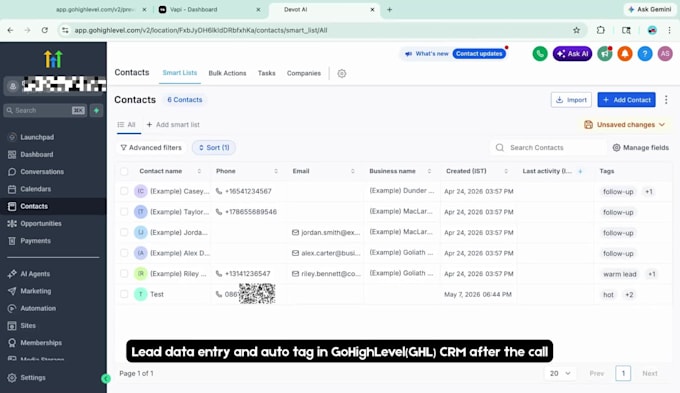Screen dimensions: 680x393
Task: Open contacts settings gear icon
Action: pos(342,73)
